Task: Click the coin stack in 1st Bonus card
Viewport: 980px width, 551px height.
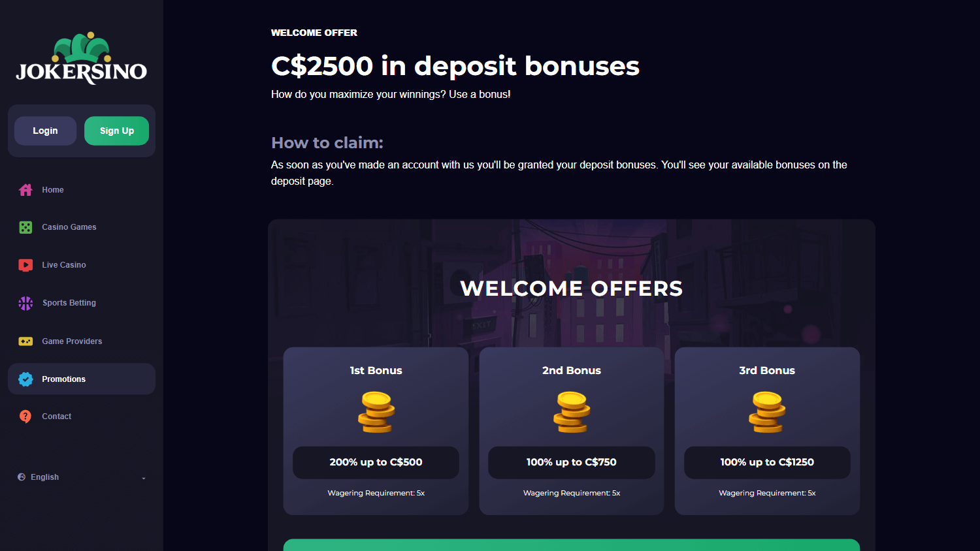Action: click(x=376, y=412)
